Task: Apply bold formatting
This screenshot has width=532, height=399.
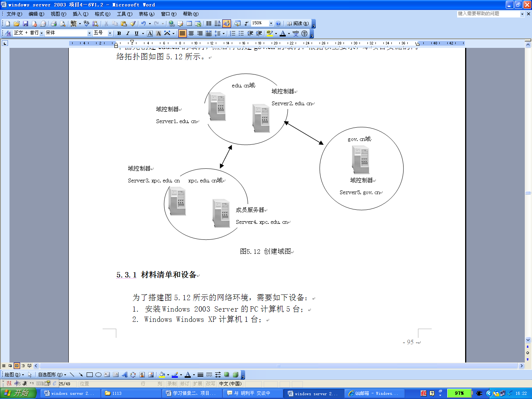Action: [119, 33]
